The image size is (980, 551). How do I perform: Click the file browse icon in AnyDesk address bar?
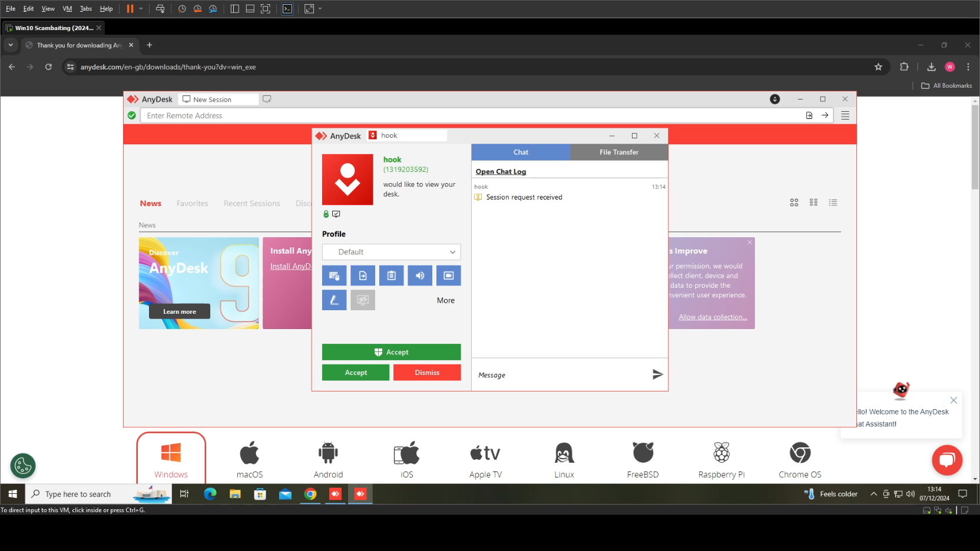pyautogui.click(x=809, y=115)
